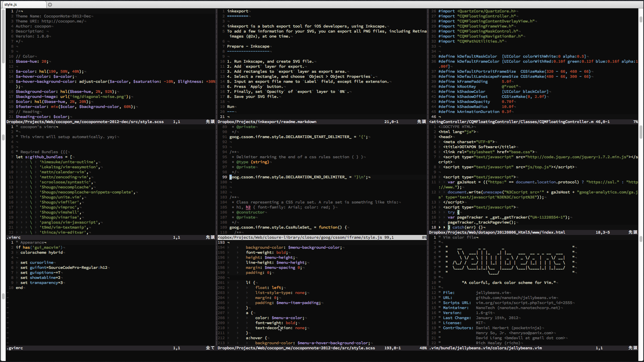Click 'A colorful, dark color scheme for Vim.'
The width and height of the screenshot is (644, 362).
[509, 283]
